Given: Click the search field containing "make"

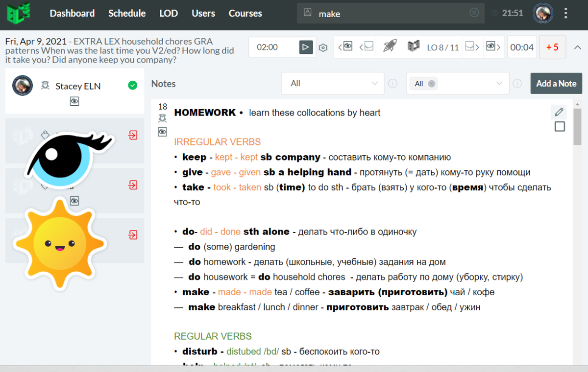Looking at the screenshot, I should coord(391,13).
